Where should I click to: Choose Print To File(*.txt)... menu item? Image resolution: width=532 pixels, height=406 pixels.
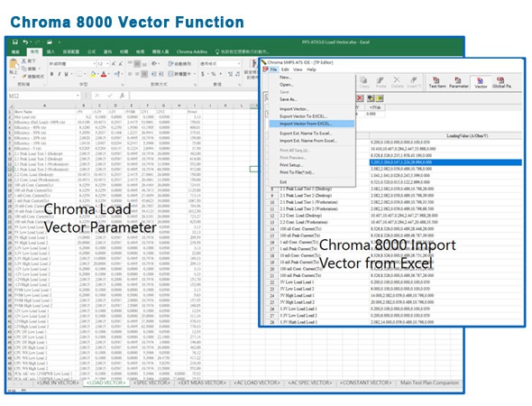click(x=297, y=172)
